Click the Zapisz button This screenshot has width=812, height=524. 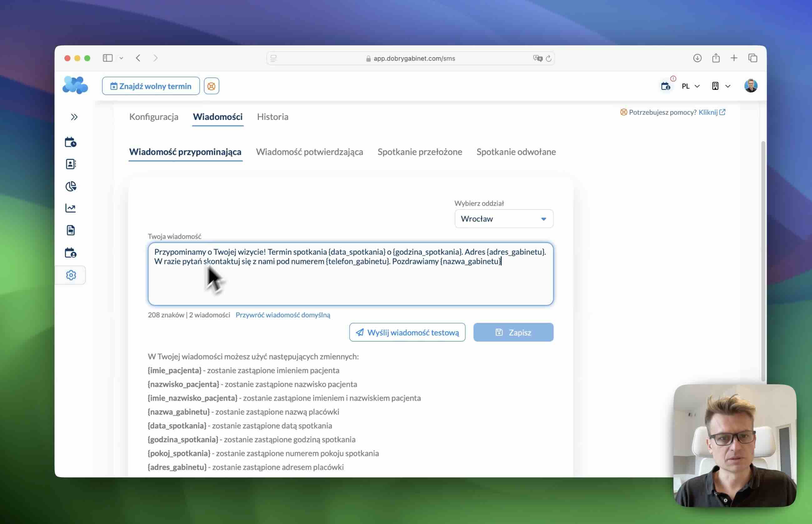(513, 333)
